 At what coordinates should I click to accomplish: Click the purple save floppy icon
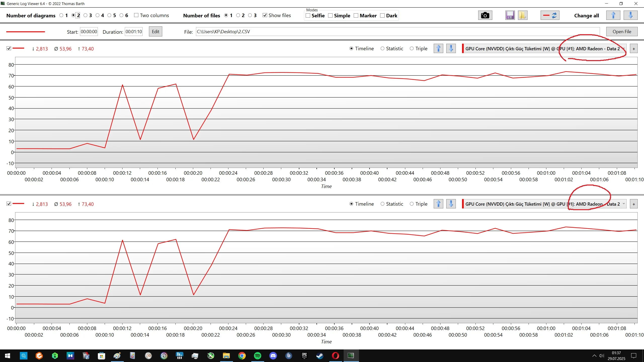[510, 16]
